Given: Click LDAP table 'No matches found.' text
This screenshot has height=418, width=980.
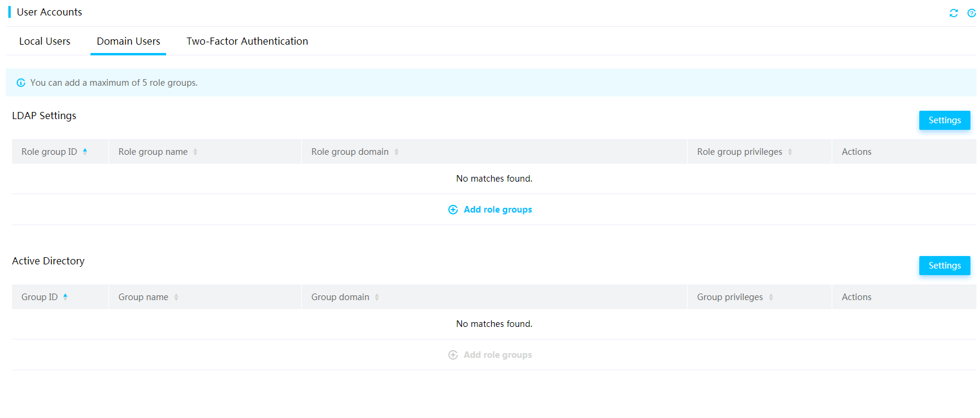Looking at the screenshot, I should pos(494,179).
